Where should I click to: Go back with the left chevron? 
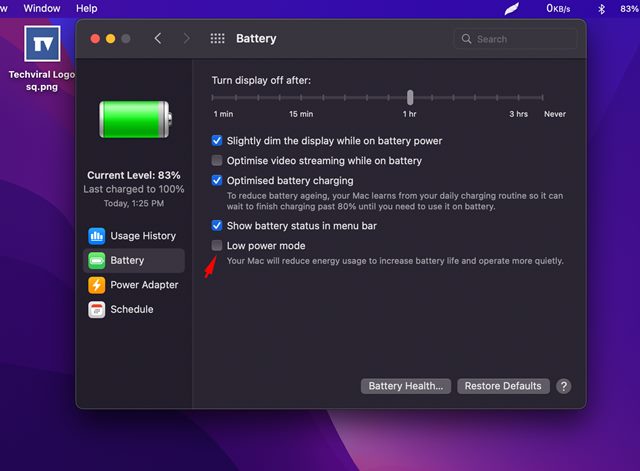point(158,39)
